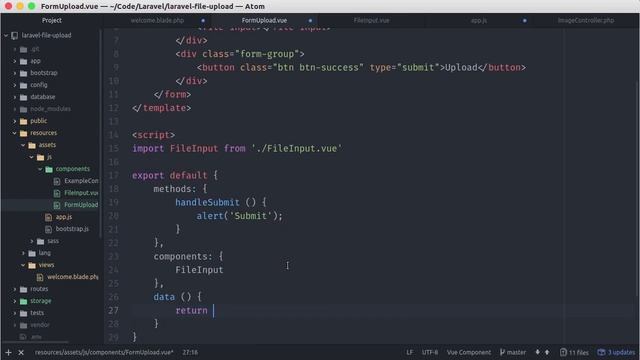Select the node_modules folder row
The image size is (640, 360).
click(51, 109)
